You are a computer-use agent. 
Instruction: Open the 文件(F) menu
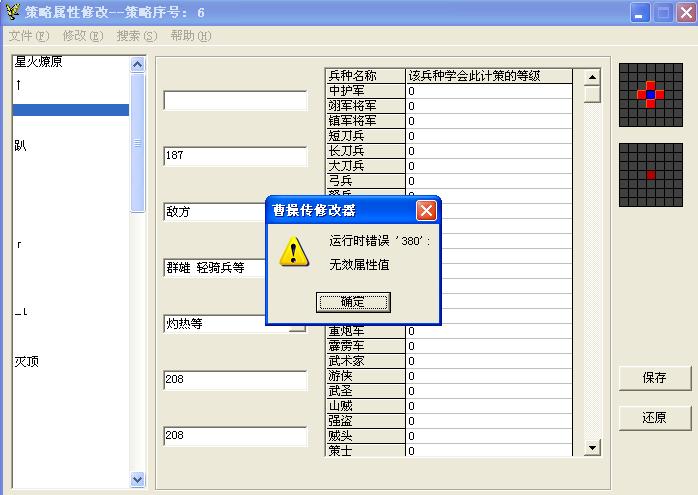click(29, 36)
